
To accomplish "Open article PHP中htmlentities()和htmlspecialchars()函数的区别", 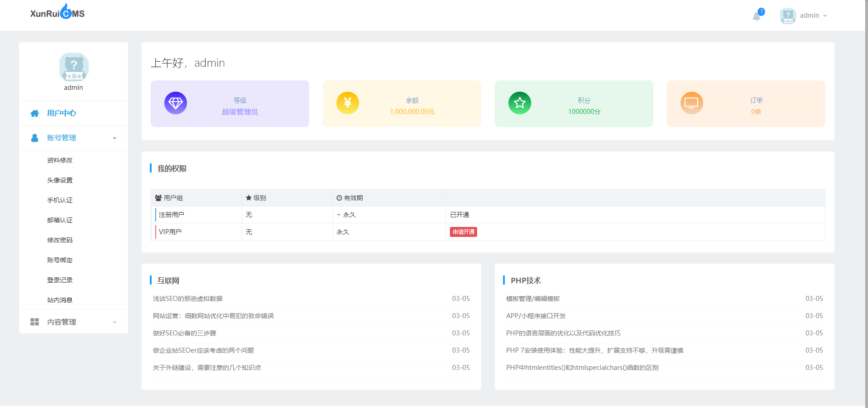I will coord(582,368).
